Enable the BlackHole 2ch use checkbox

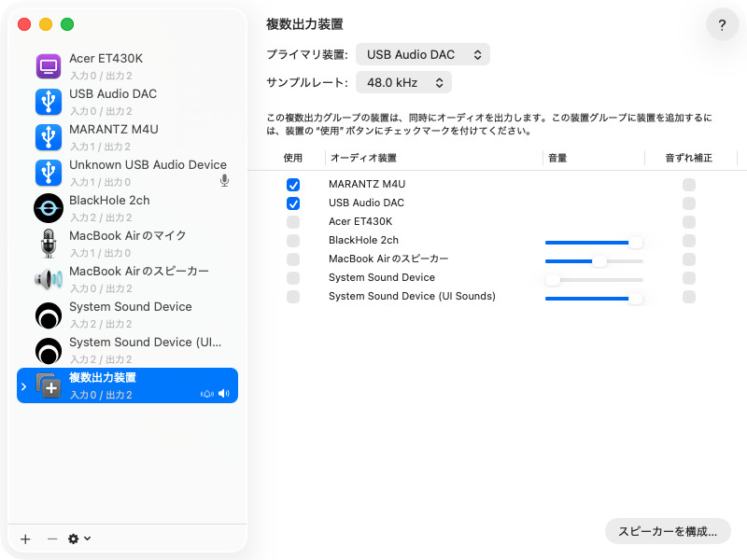click(293, 241)
